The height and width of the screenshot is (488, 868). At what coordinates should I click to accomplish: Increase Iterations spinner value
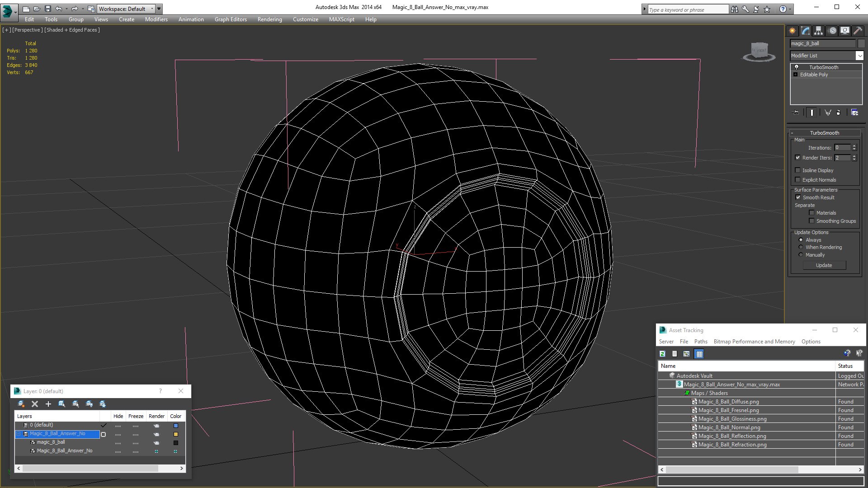click(854, 146)
